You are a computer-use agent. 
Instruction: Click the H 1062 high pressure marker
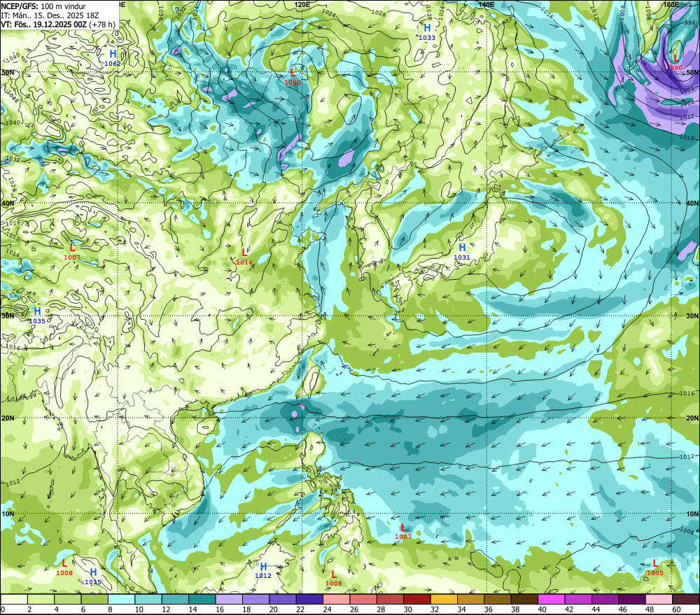pyautogui.click(x=113, y=58)
